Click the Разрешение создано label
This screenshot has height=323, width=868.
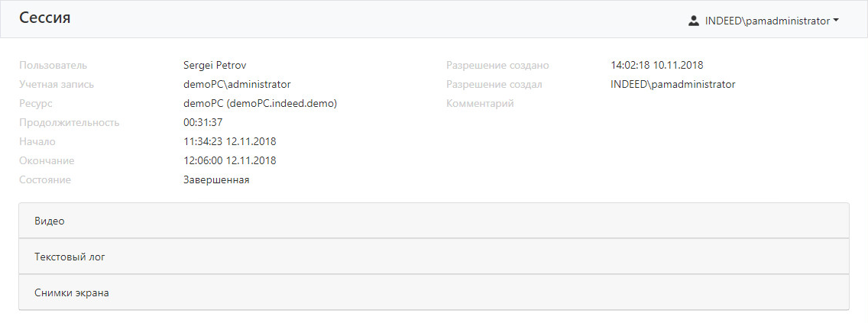(x=497, y=65)
